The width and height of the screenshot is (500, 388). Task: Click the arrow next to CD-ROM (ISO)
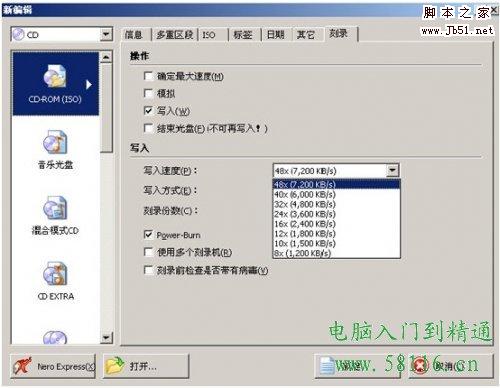pyautogui.click(x=88, y=85)
